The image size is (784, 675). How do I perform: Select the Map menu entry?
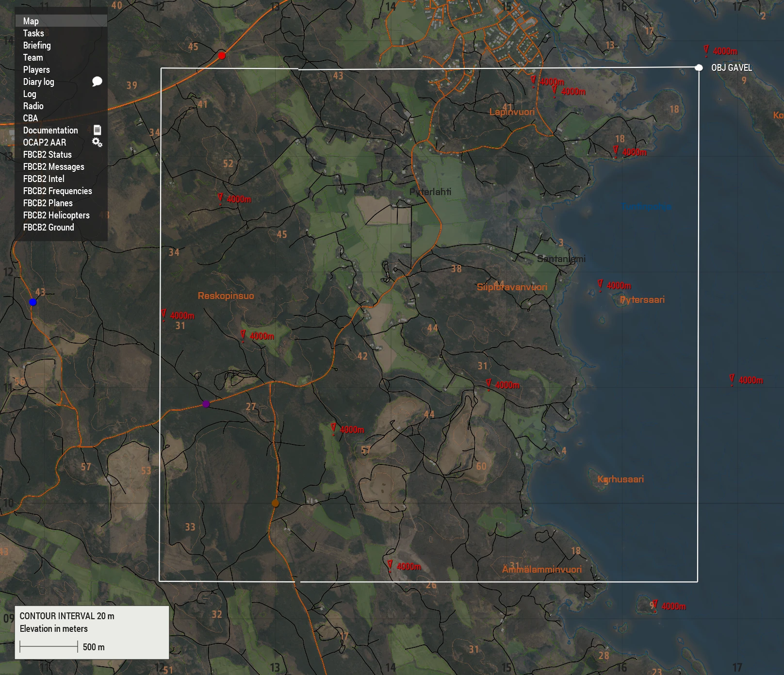pos(31,21)
